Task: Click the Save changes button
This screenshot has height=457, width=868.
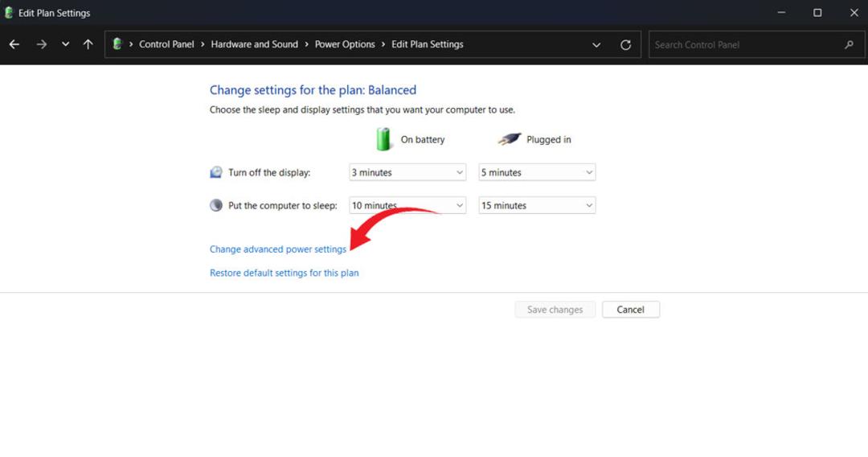Action: (555, 310)
